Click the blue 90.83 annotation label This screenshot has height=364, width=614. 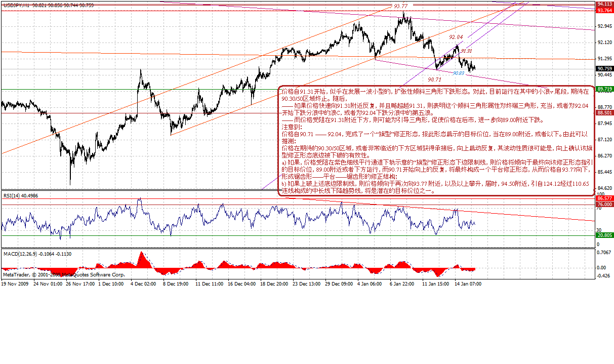coord(458,73)
